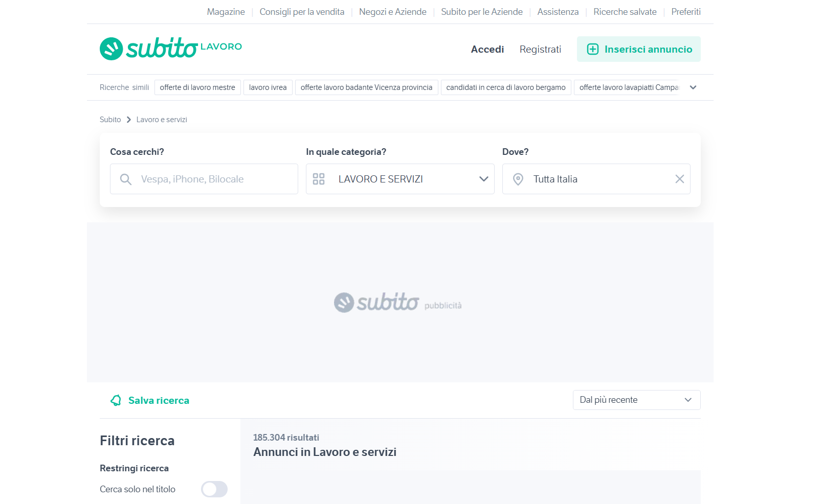Click the bell icon next to Salva ricerca

pyautogui.click(x=117, y=400)
